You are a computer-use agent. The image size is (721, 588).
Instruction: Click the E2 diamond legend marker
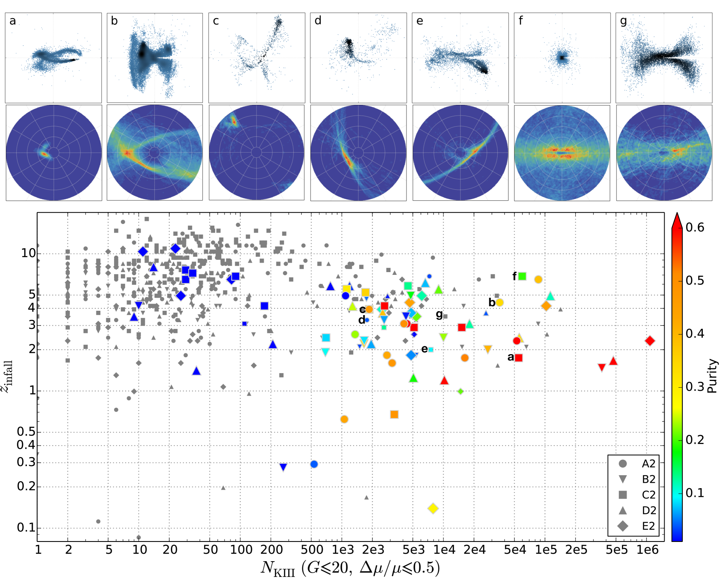point(623,526)
